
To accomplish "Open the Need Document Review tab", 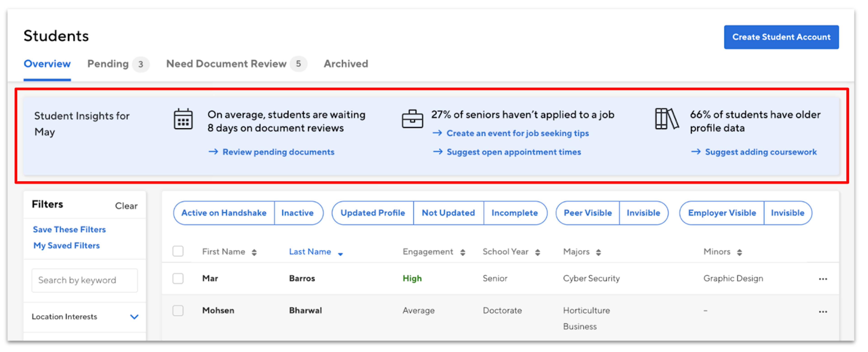I will point(226,64).
